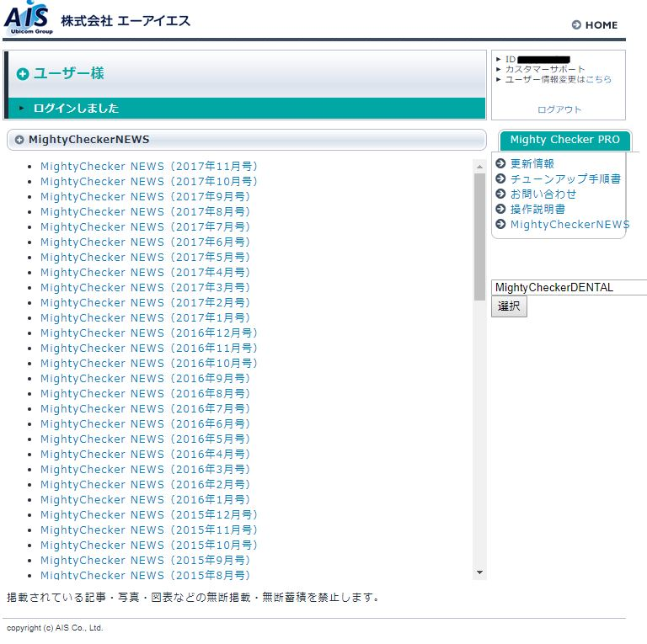Open MightyChecker NEWS 2016年12月号
Screen dimensions: 647x644
point(148,333)
